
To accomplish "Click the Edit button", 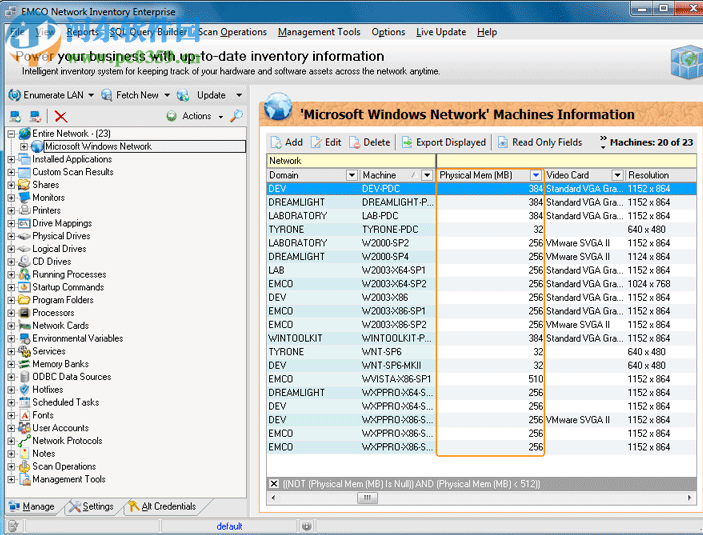I will point(326,142).
